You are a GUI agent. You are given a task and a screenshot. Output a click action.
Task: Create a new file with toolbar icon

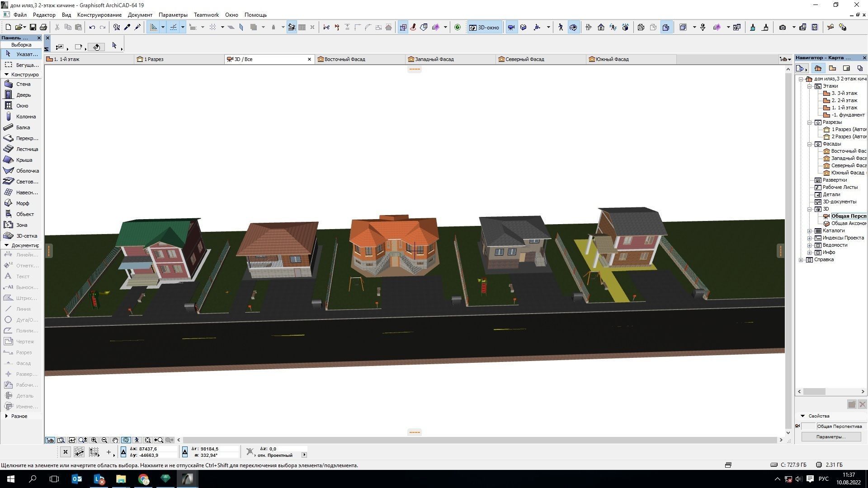(8, 28)
